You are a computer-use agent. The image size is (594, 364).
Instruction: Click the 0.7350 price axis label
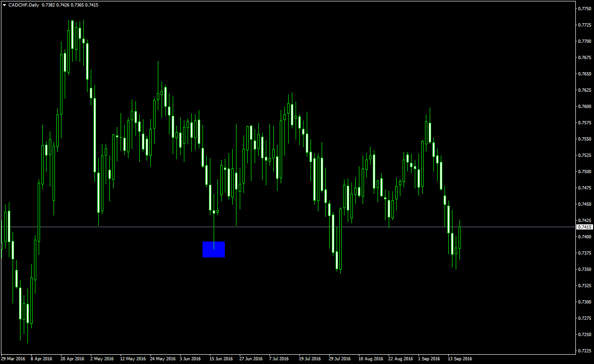585,270
